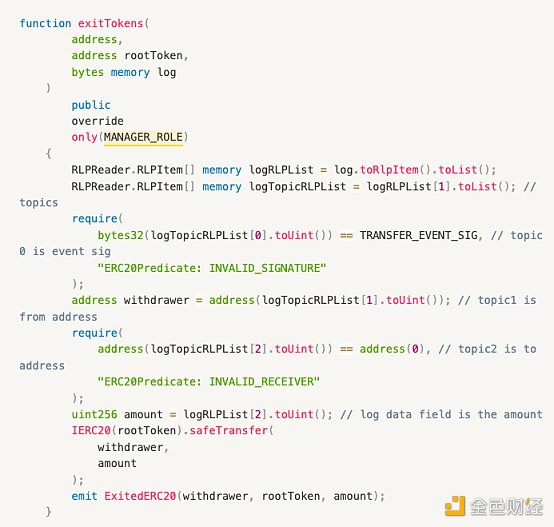Click the exitTokens function name
The height and width of the screenshot is (527, 554).
coord(110,23)
